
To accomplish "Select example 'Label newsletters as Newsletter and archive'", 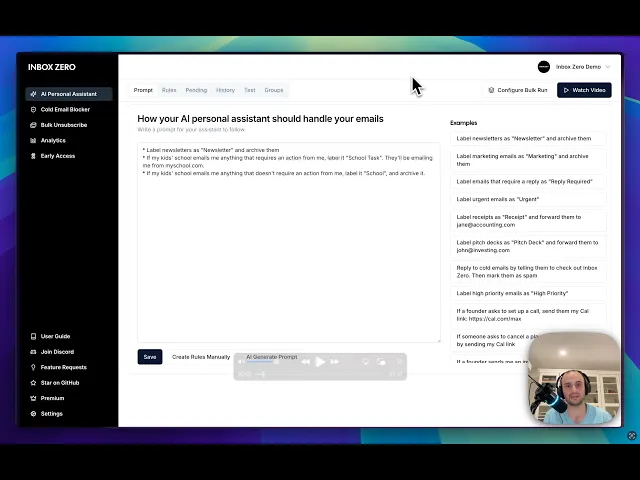I will coord(528,139).
